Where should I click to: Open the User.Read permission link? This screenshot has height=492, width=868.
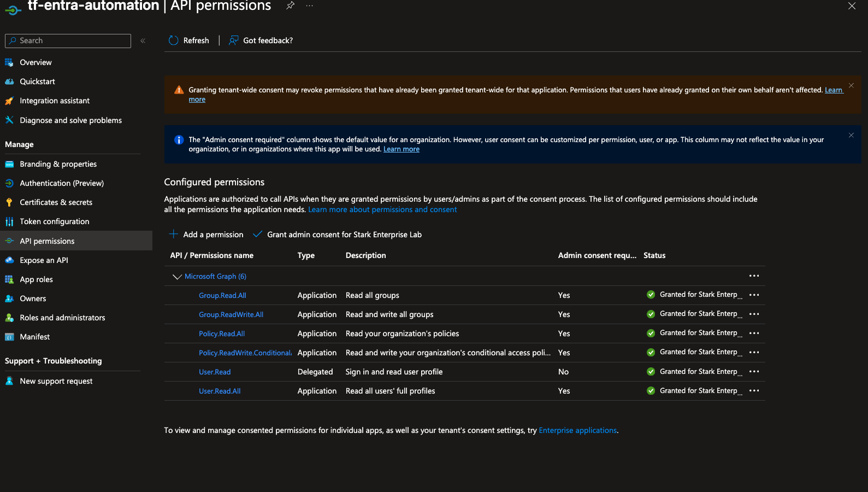pos(215,372)
